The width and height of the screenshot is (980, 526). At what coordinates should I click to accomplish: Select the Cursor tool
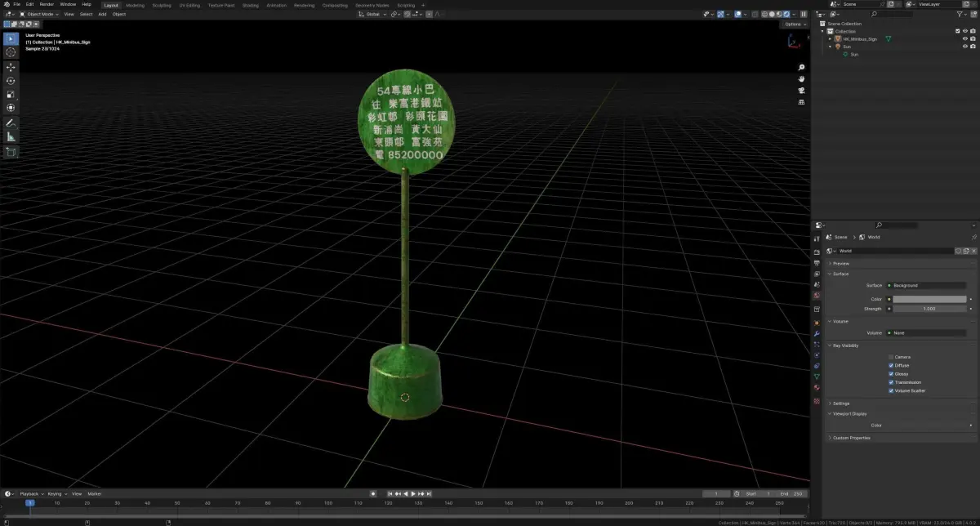(x=11, y=52)
